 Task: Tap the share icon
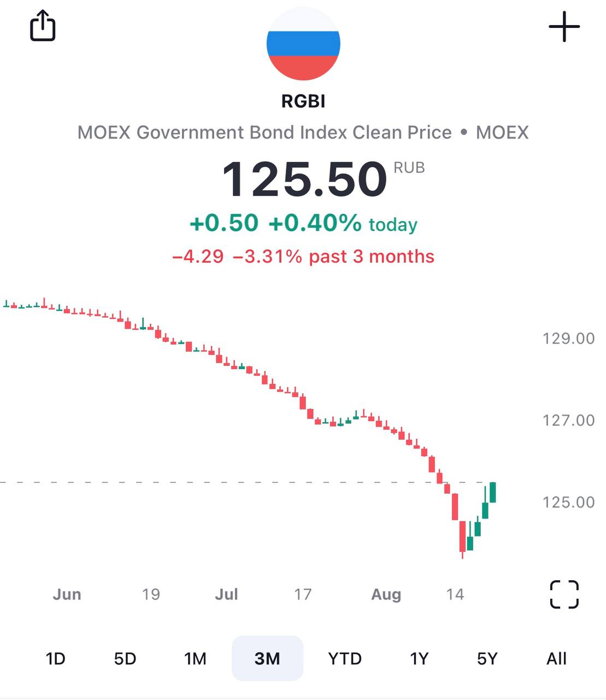click(43, 26)
